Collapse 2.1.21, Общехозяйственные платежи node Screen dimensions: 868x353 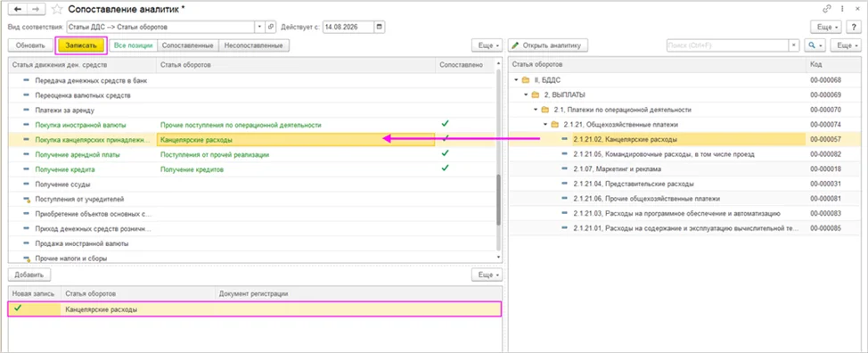click(545, 125)
